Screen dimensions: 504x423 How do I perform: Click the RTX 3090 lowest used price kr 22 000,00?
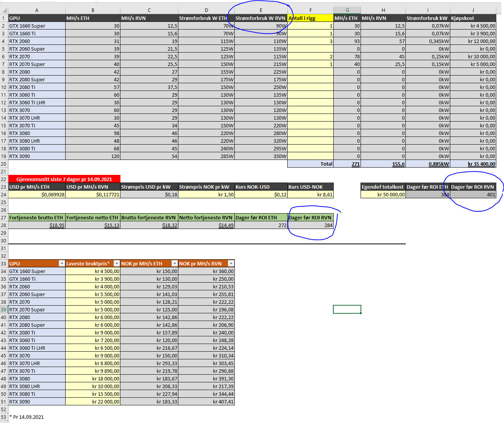pyautogui.click(x=93, y=402)
